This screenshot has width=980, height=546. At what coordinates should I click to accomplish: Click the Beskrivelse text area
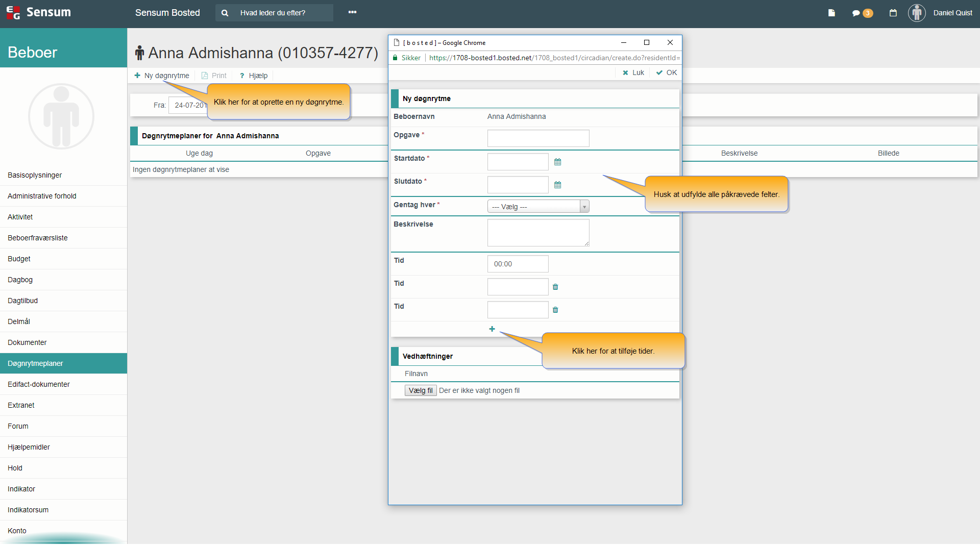(x=538, y=233)
